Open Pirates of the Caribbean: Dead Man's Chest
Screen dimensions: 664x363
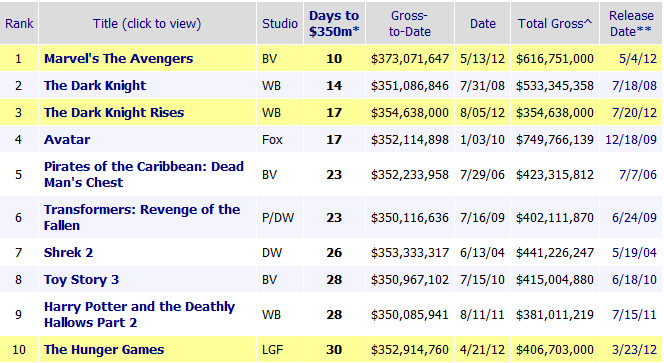click(144, 175)
